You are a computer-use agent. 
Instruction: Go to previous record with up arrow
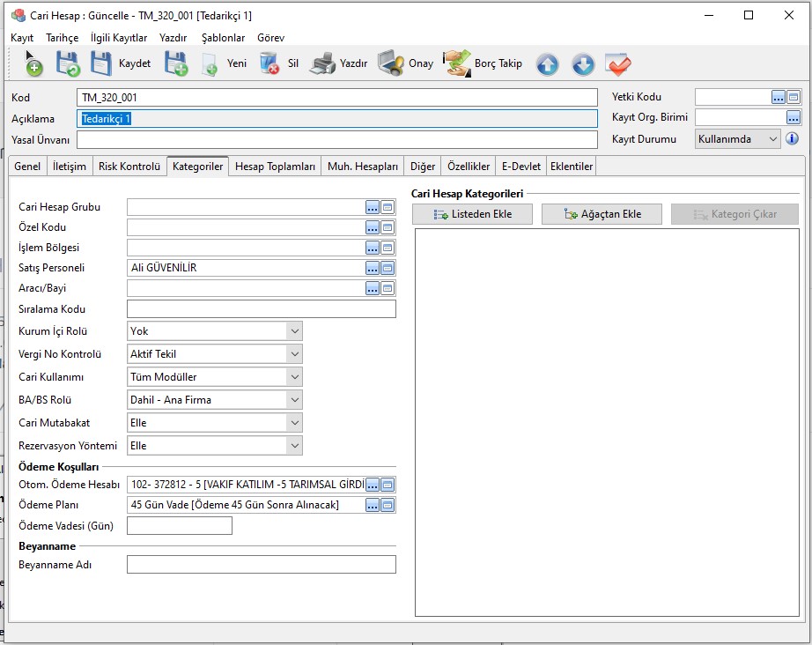click(547, 64)
